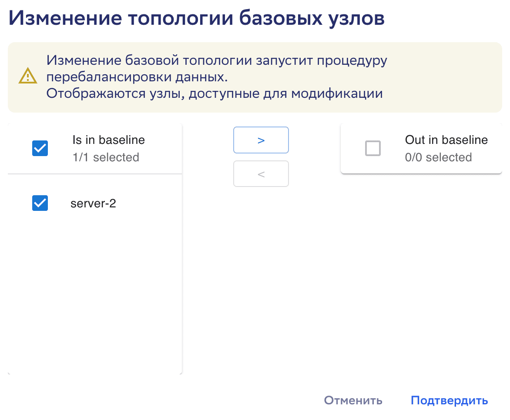The image size is (510, 420).
Task: Cancel the dialog with Отменить
Action: [353, 400]
